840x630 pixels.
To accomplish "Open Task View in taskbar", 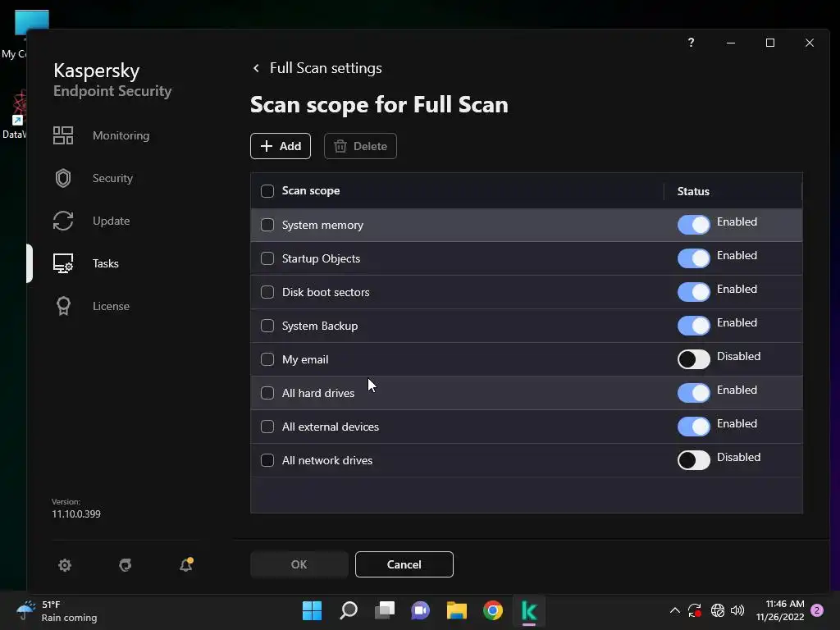I will [x=385, y=610].
